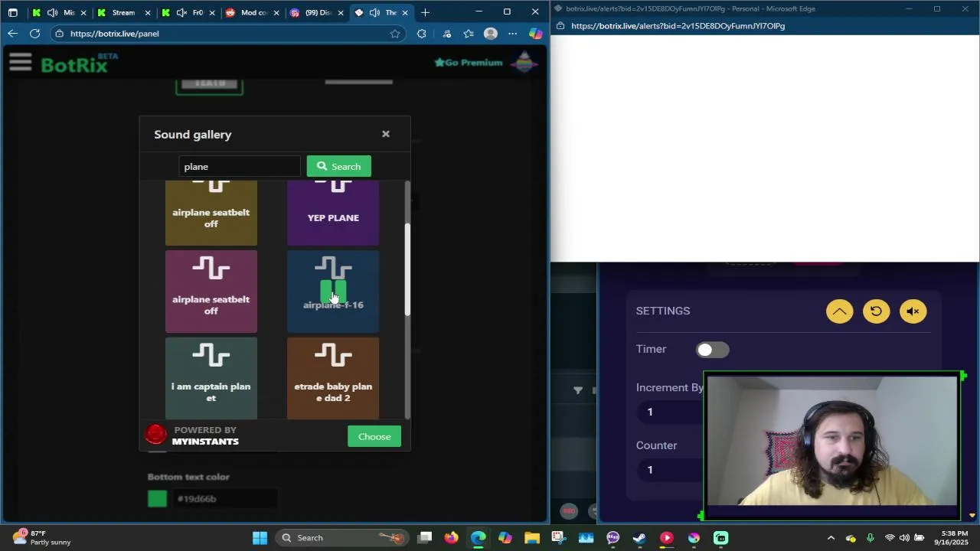
Task: Open the Edge favorites list icon
Action: pyautogui.click(x=469, y=34)
